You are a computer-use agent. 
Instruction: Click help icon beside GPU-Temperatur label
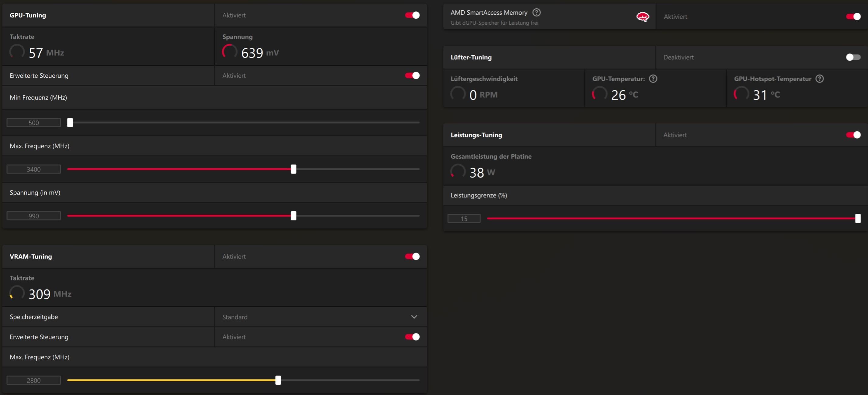(653, 79)
